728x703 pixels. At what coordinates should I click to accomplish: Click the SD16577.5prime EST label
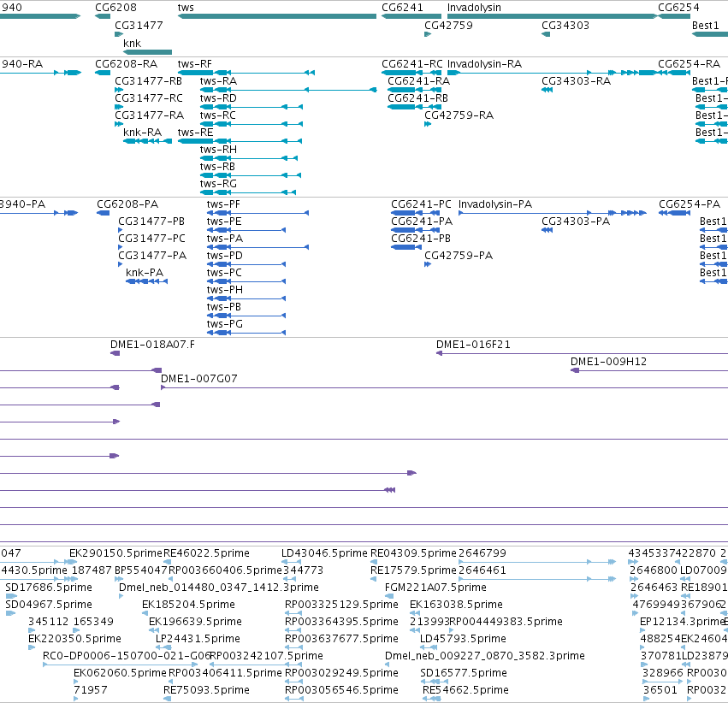click(464, 673)
